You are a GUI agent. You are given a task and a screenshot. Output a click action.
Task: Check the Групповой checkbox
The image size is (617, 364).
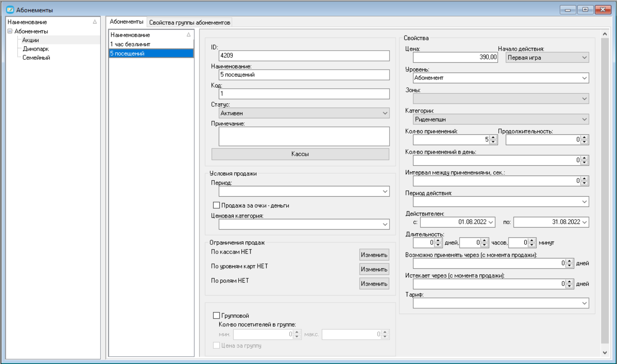click(x=216, y=315)
